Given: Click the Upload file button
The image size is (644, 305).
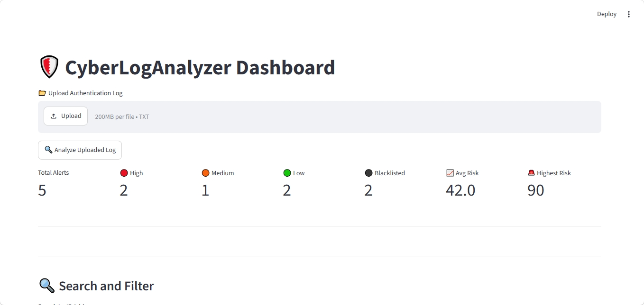Looking at the screenshot, I should pyautogui.click(x=66, y=116).
